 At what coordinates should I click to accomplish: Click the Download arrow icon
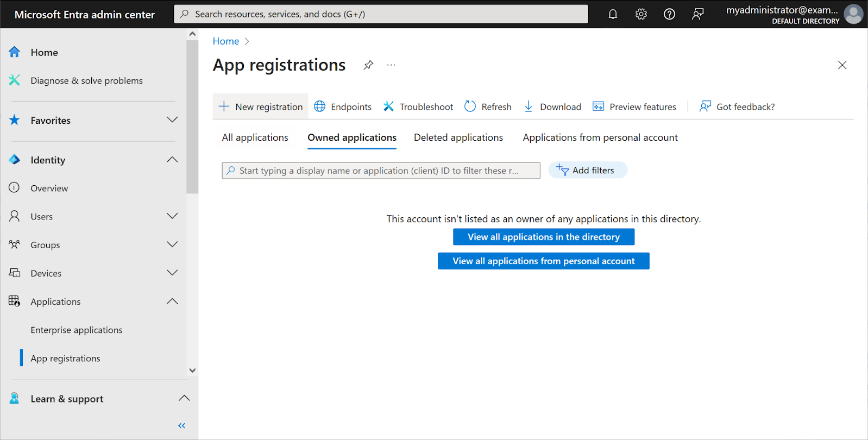tap(529, 106)
